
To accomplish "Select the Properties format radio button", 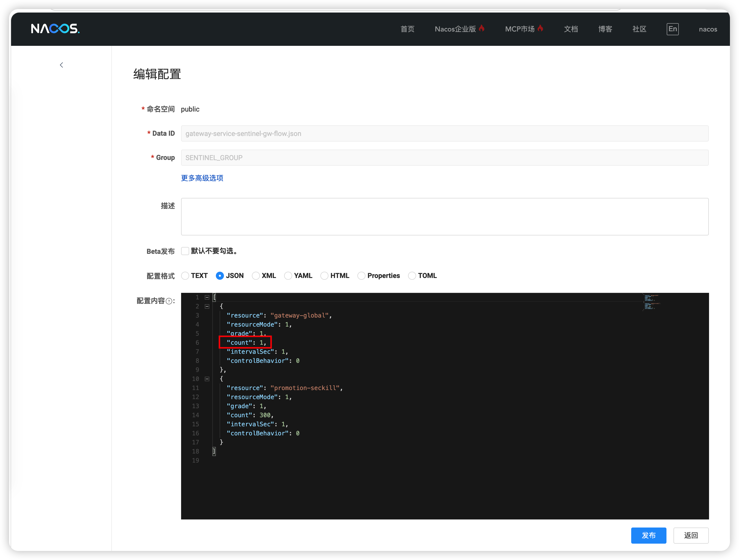I will (361, 276).
